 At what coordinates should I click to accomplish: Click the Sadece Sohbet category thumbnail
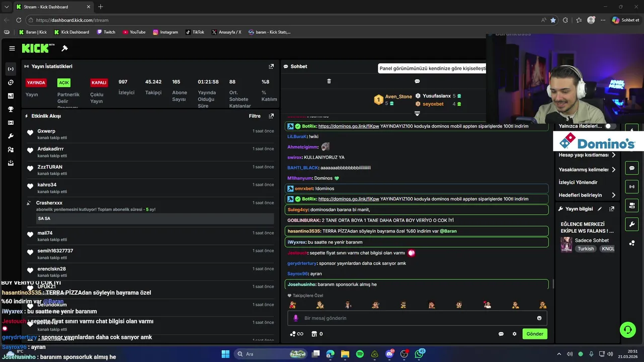coord(567,244)
